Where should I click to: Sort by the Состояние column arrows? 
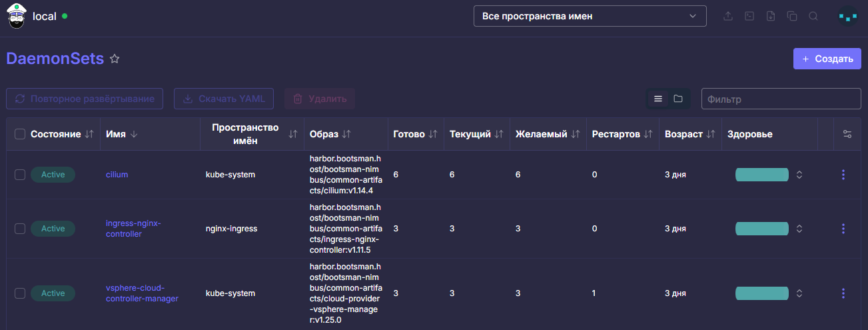[89, 134]
